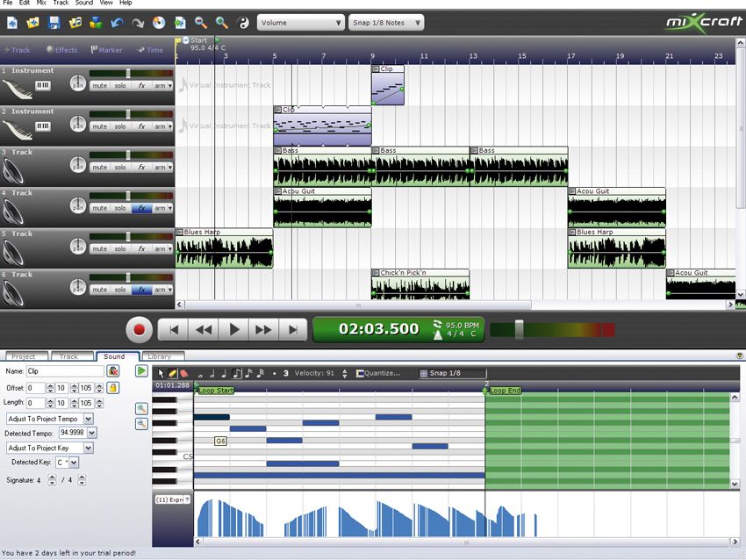Viewport: 746px width, 560px height.
Task: Select the pencil draw tool in piano roll
Action: (173, 374)
